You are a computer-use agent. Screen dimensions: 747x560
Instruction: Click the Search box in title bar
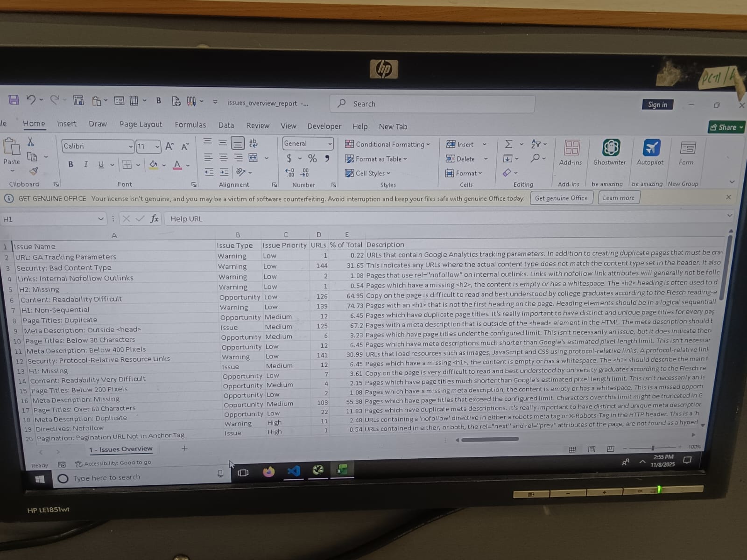tap(432, 104)
